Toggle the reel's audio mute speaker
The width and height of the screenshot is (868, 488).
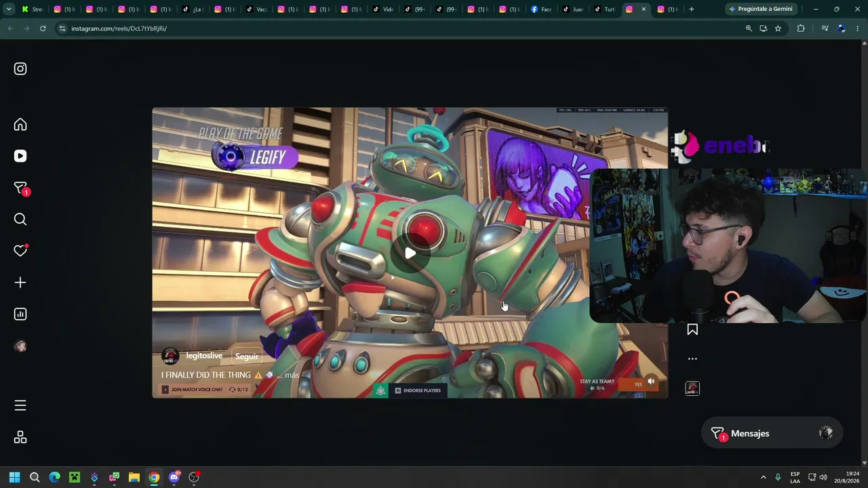(x=651, y=382)
